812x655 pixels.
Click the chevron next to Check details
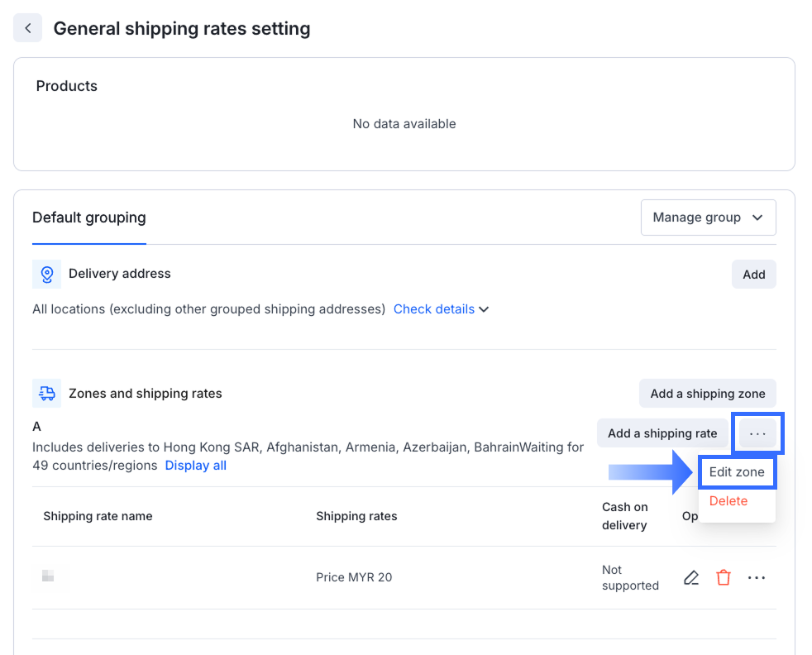pos(485,309)
